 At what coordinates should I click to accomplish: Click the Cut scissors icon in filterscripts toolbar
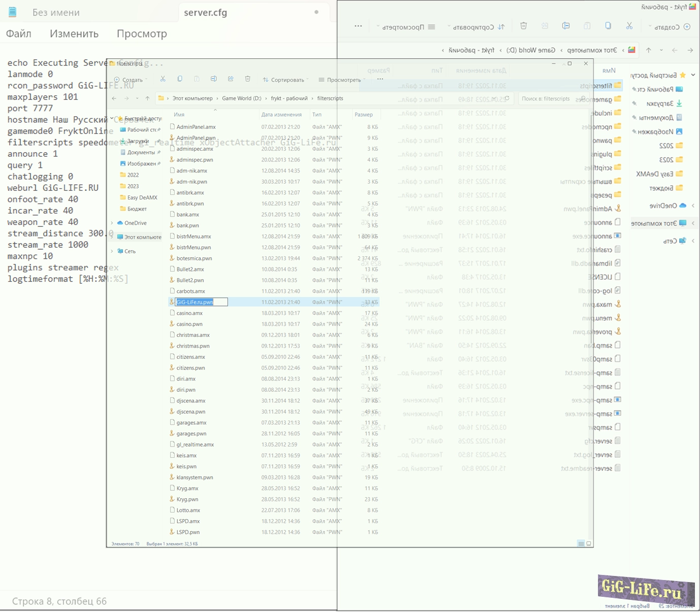point(163,79)
